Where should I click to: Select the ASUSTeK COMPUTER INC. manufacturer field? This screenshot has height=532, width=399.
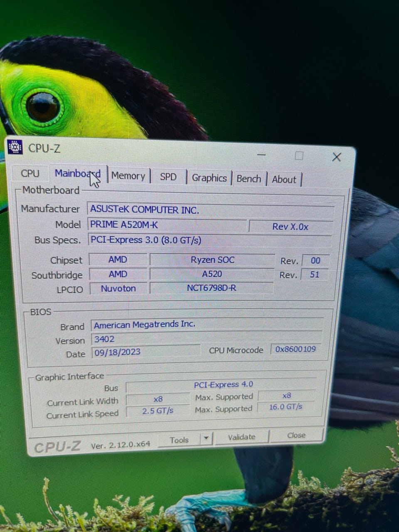tap(211, 210)
